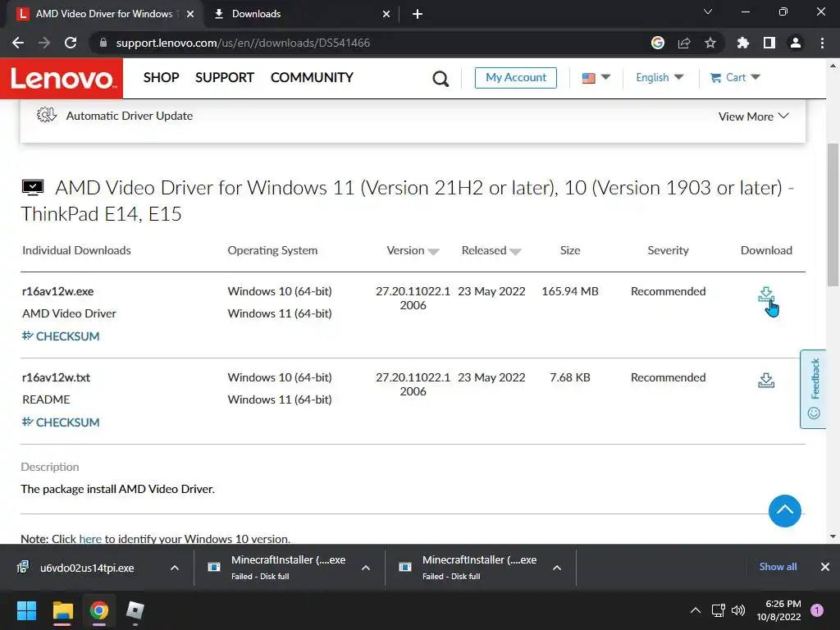Switch to the AMD Video Driver tab
The width and height of the screenshot is (840, 630).
tap(104, 14)
